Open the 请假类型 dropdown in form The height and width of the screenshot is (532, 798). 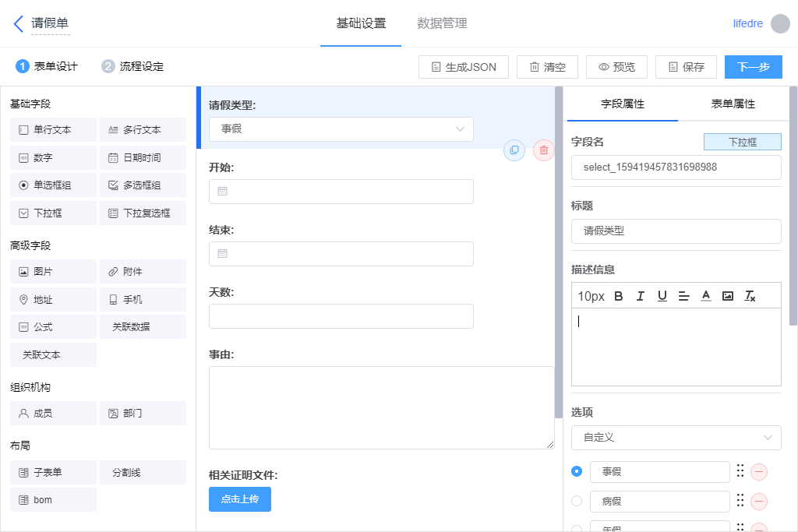(x=341, y=129)
